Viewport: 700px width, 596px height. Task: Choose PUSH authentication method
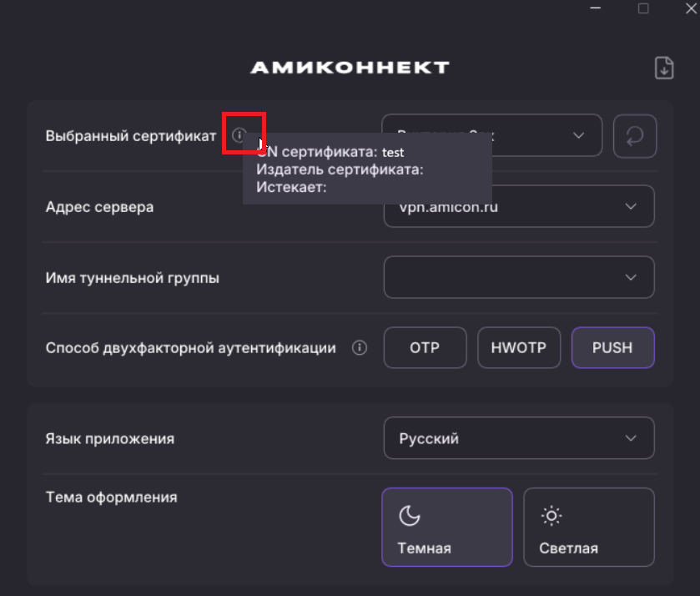[613, 347]
